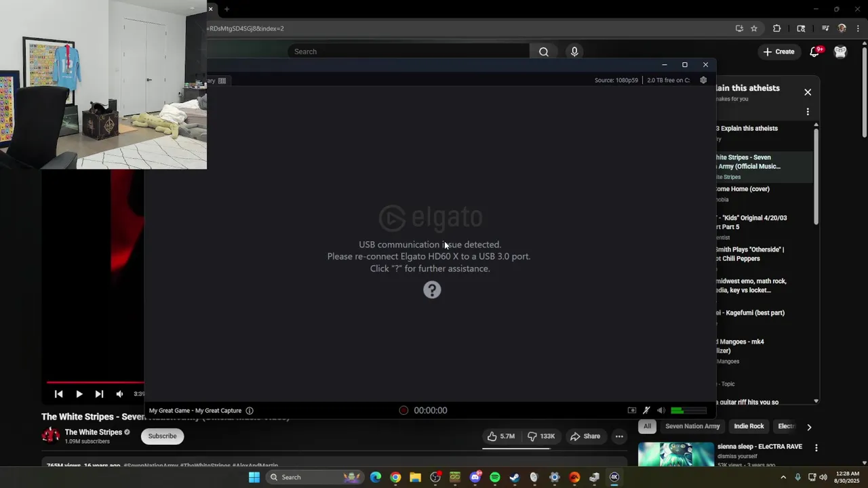The height and width of the screenshot is (488, 868).
Task: Take a screenshot with Elgato camera icon
Action: [632, 410]
